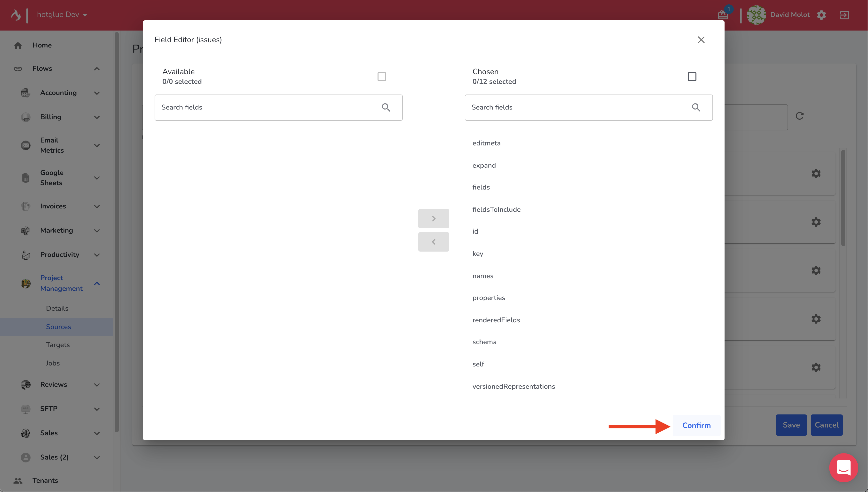The width and height of the screenshot is (868, 492).
Task: Click the refresh icon behind the dialog
Action: tap(799, 116)
